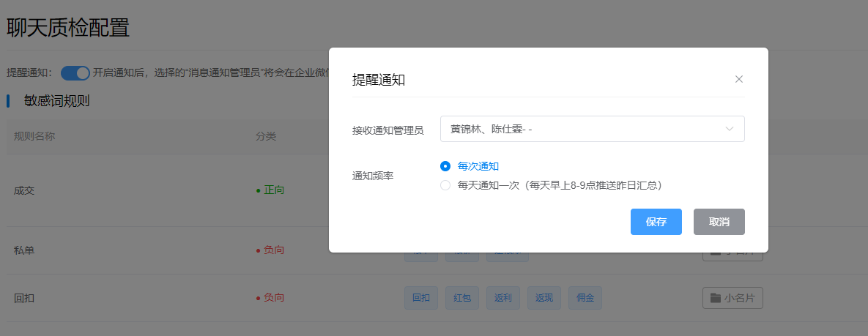Select the 私单 rule name
This screenshot has height=336, width=868.
pyautogui.click(x=24, y=250)
